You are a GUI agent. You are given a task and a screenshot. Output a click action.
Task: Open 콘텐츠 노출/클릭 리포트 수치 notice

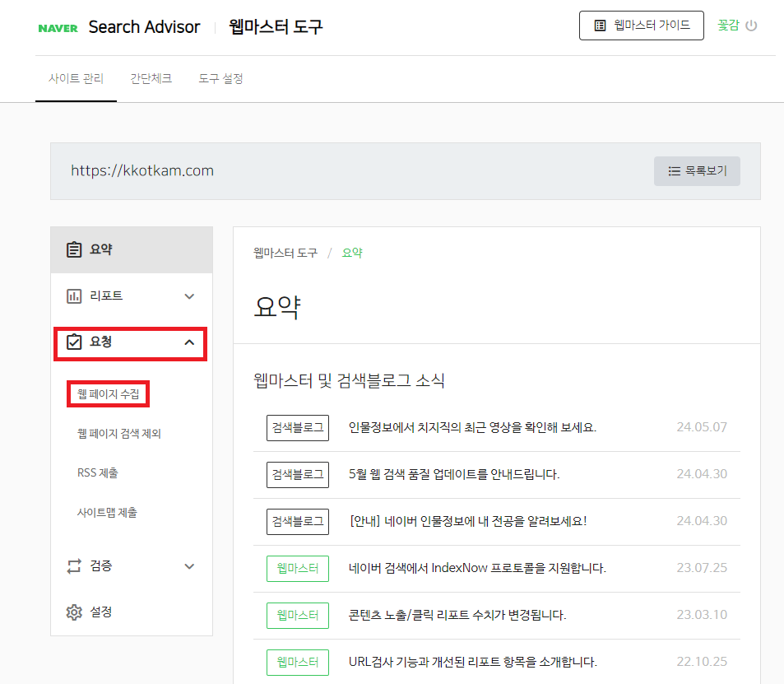[457, 615]
